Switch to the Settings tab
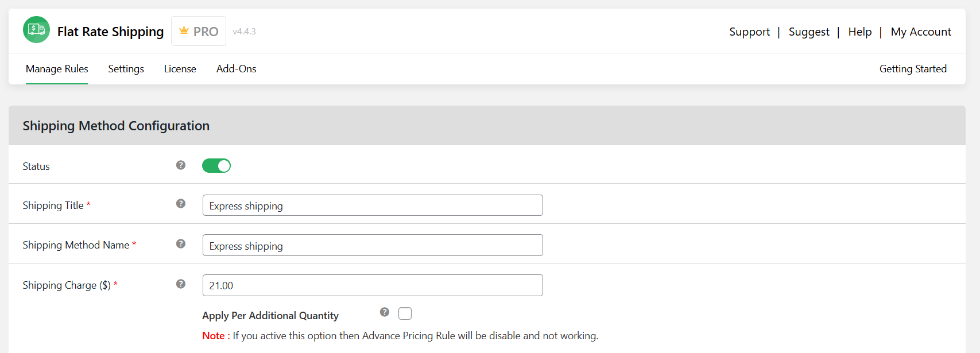The image size is (980, 353). (126, 69)
